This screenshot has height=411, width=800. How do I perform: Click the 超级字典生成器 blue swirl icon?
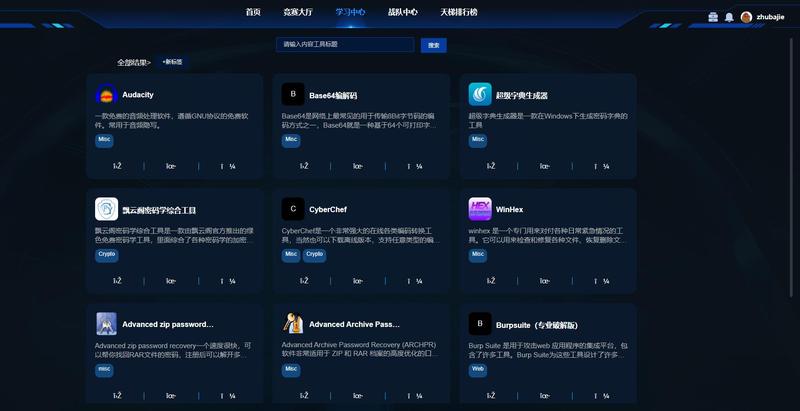pos(480,94)
